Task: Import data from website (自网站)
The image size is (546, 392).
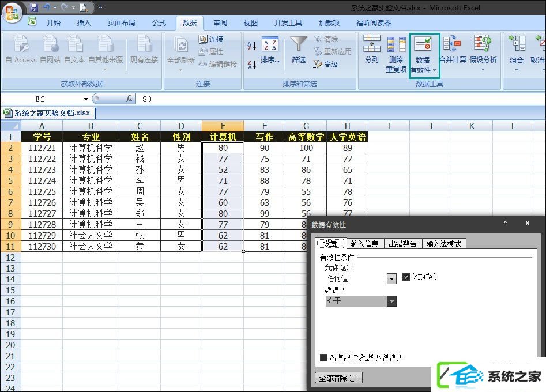Action: 50,50
